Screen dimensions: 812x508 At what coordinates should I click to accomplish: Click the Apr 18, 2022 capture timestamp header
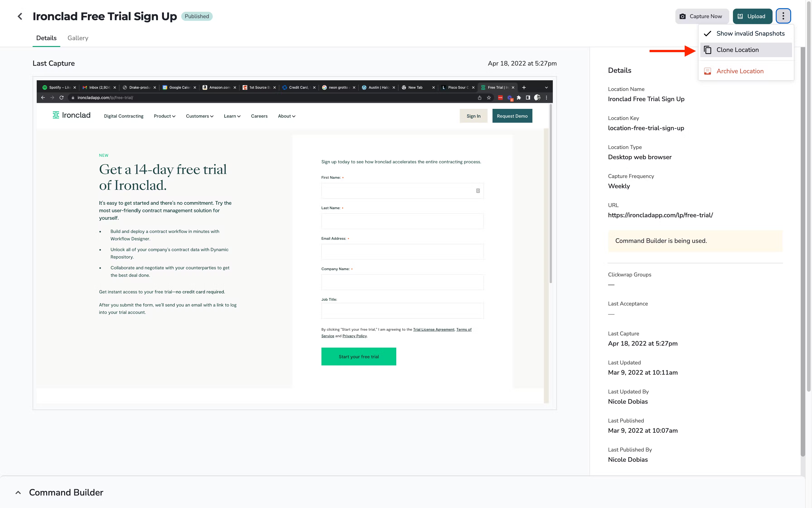coord(522,63)
